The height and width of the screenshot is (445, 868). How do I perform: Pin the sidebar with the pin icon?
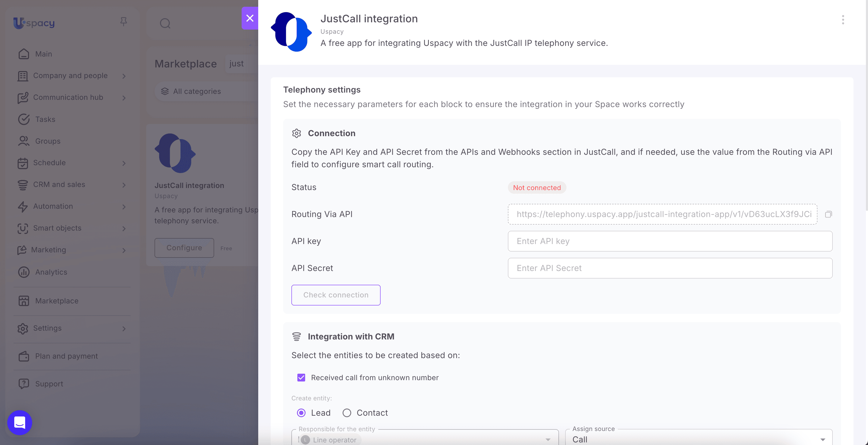tap(124, 22)
